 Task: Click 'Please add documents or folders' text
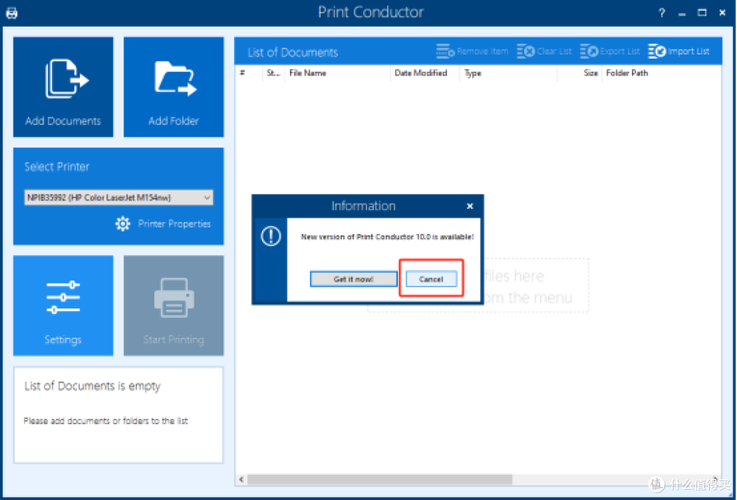[x=106, y=421]
